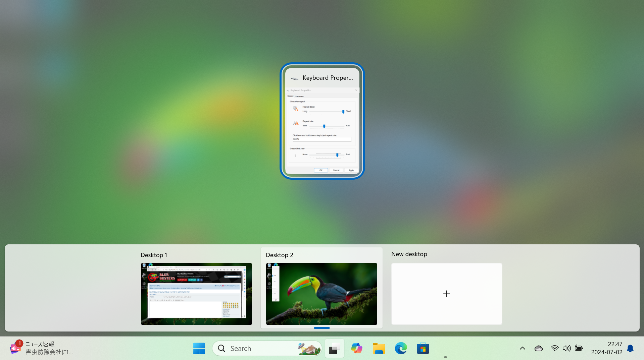Open the Microsoft Store from the taskbar
The width and height of the screenshot is (644, 360).
423,348
